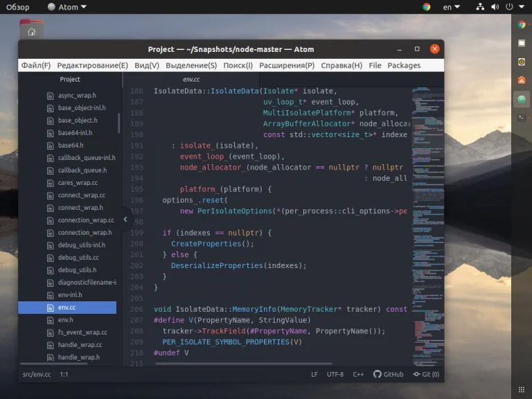Screen dimensions: 532x399
Task: Click the GitHub icon in the status bar
Action: [x=378, y=374]
